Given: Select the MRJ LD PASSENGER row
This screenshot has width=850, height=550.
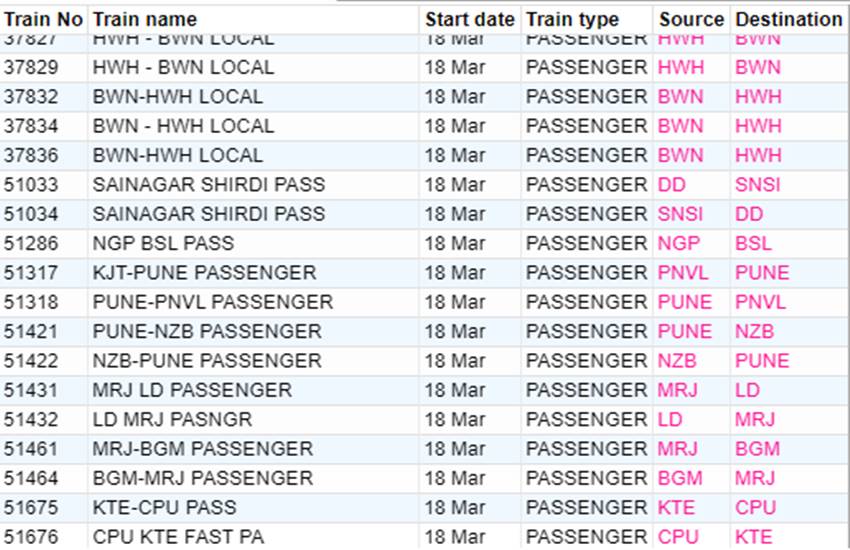Looking at the screenshot, I should 425,390.
